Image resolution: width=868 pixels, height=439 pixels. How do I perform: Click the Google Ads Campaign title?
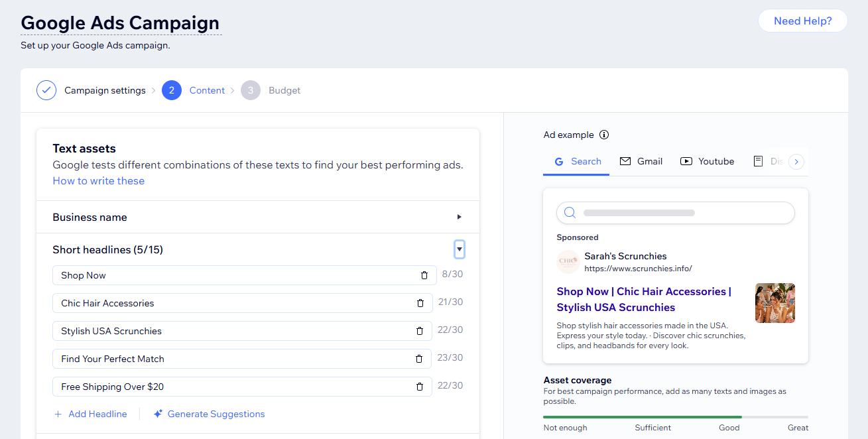[120, 23]
